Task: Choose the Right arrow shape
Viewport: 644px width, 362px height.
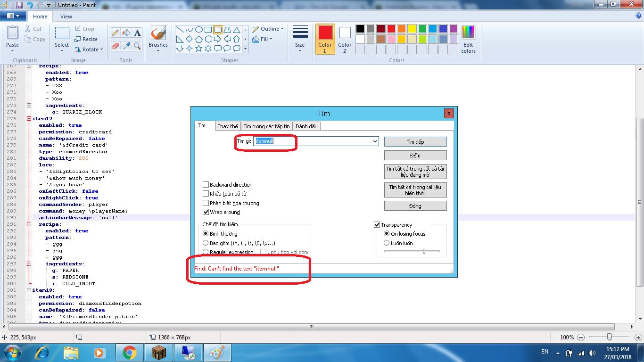Action: (x=218, y=39)
